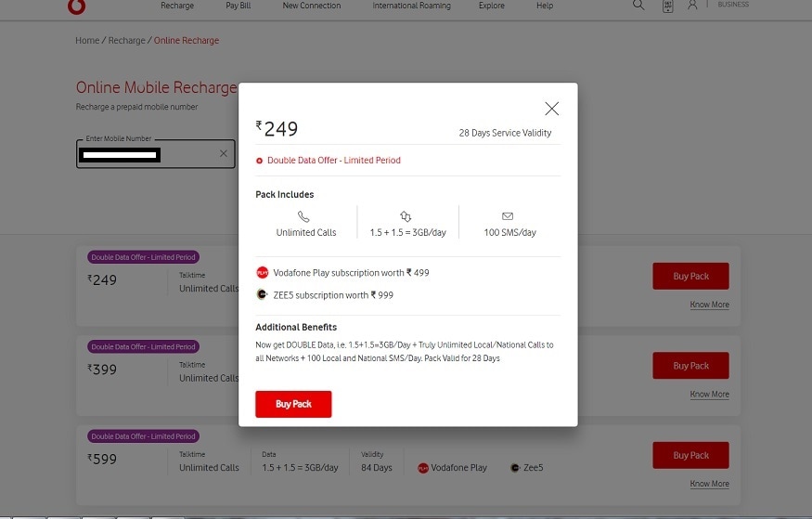
Task: Go to Recharge in breadcrumb
Action: point(127,41)
